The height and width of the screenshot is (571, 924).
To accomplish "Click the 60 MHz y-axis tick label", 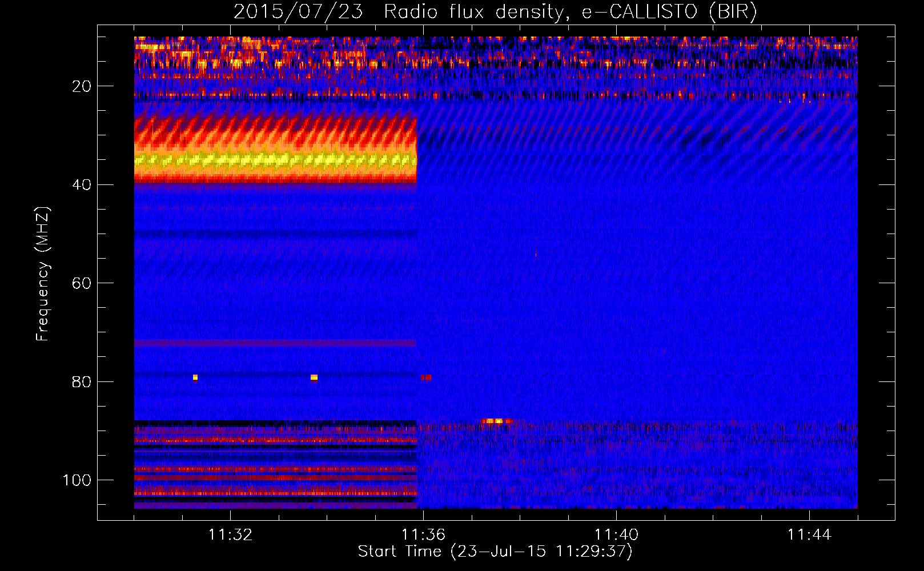I will pos(82,283).
